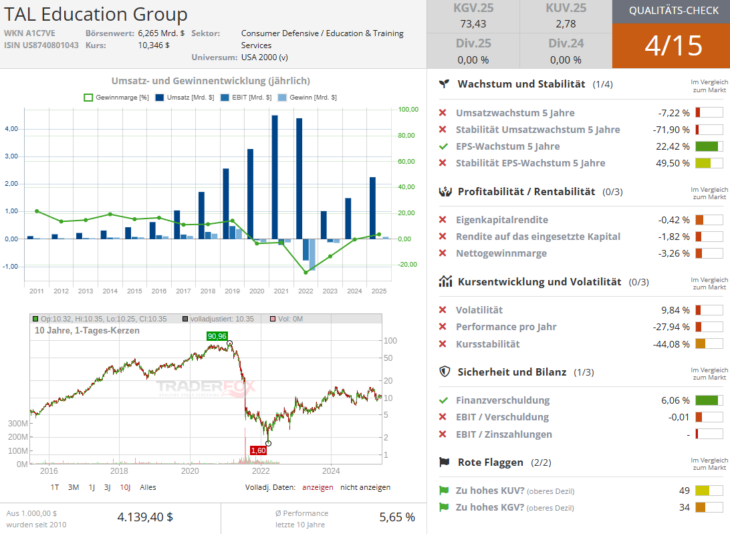This screenshot has width=730, height=534.
Task: Toggle the EBIT [Mrd. $] legend entry
Action: click(x=246, y=97)
